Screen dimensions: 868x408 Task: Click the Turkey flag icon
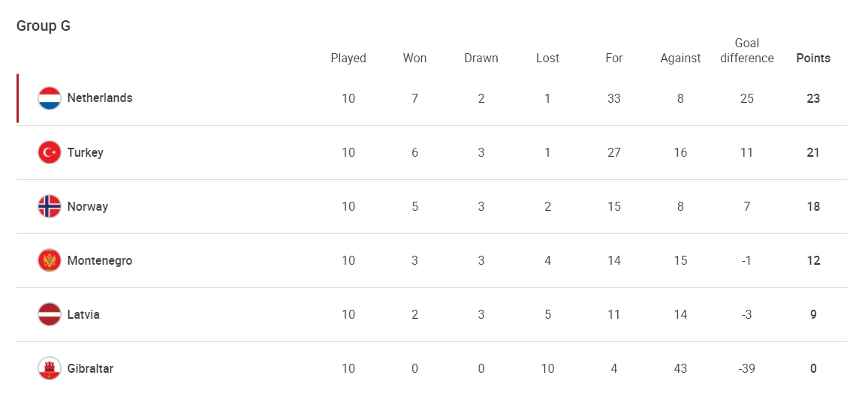tap(50, 152)
